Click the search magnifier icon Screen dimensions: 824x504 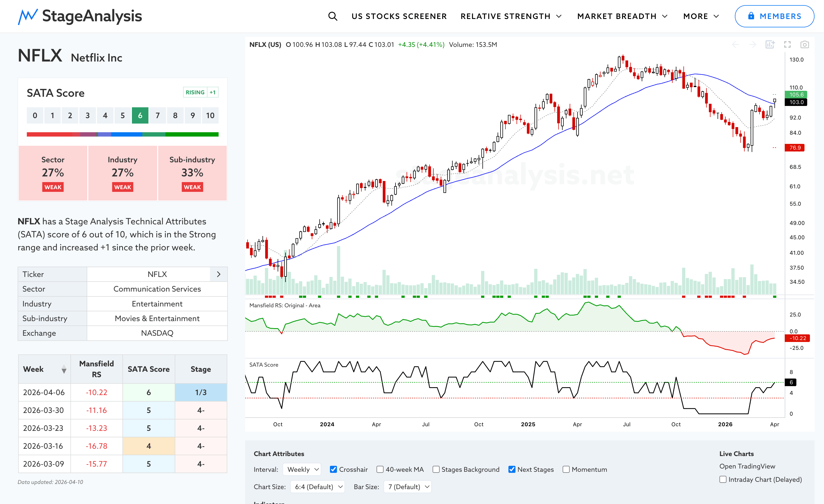[332, 16]
